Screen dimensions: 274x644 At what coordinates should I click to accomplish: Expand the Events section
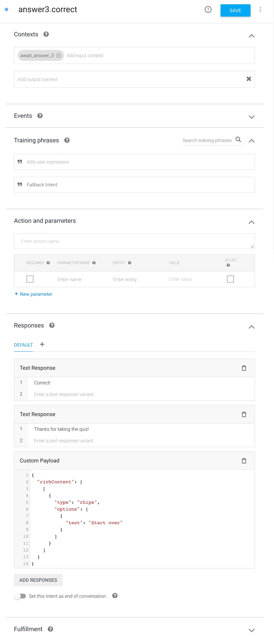(x=251, y=117)
